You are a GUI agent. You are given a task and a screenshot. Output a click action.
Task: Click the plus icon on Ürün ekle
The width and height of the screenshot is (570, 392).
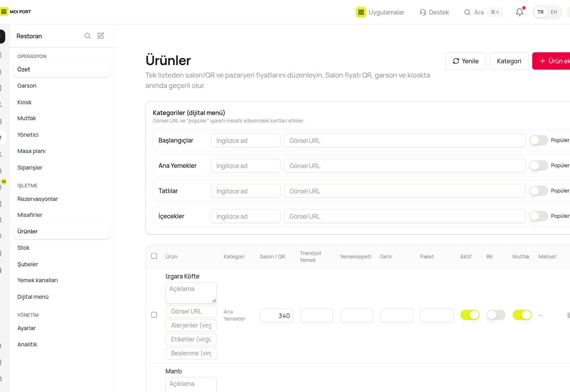tap(543, 61)
